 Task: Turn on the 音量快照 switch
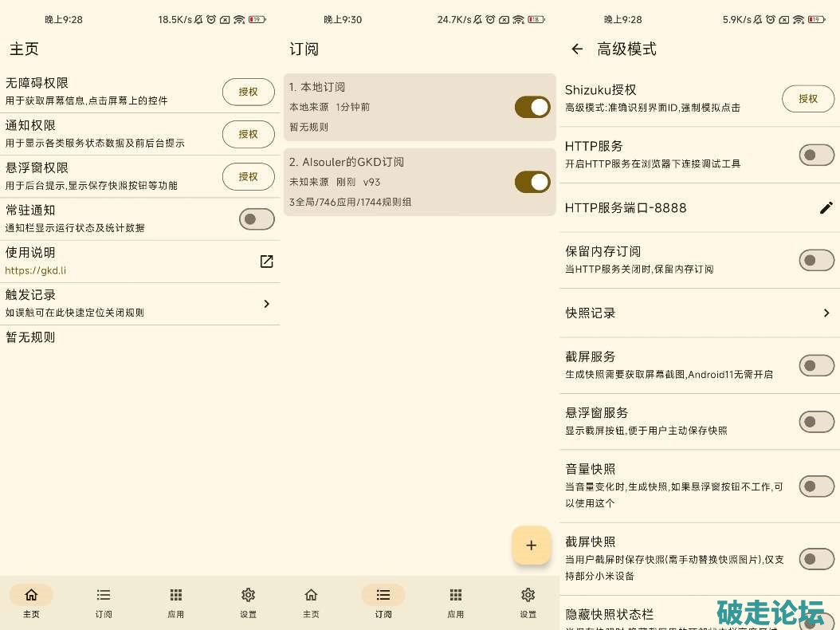coord(816,486)
